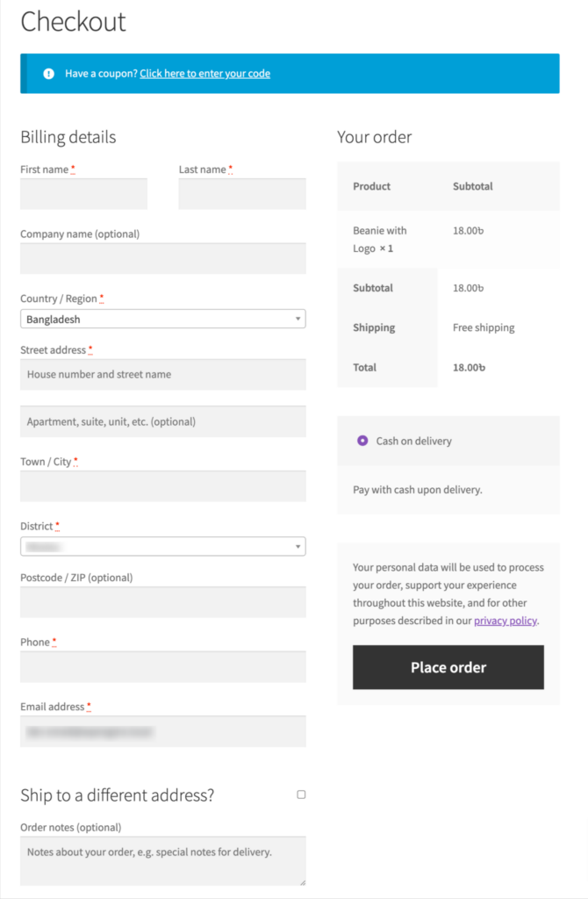588x899 pixels.
Task: Click the Country / Region dropdown arrow
Action: (x=298, y=319)
